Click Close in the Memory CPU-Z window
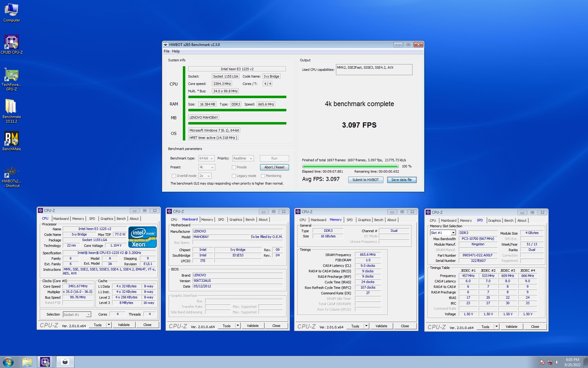The image size is (588, 368). (x=405, y=326)
